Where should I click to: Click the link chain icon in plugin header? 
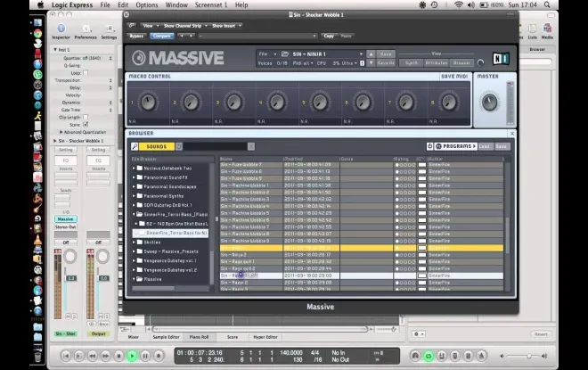pyautogui.click(x=131, y=26)
